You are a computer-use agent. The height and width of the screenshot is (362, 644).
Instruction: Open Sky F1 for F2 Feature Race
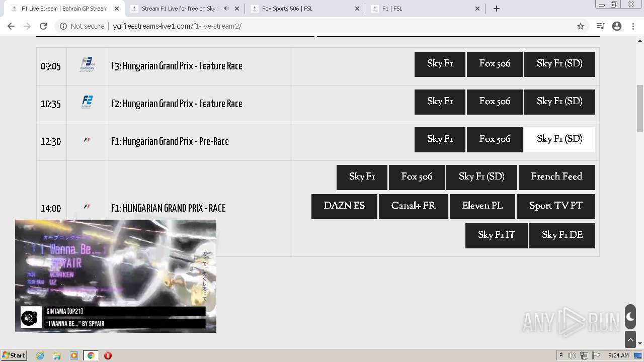click(x=440, y=102)
